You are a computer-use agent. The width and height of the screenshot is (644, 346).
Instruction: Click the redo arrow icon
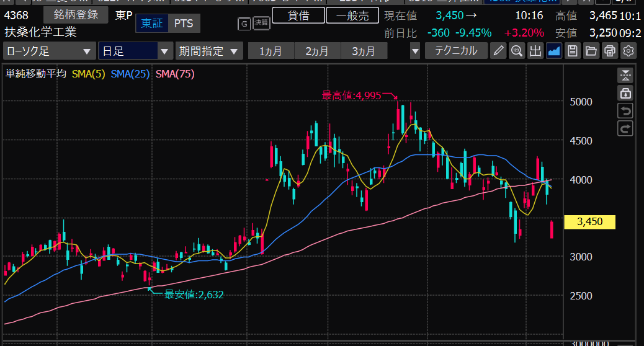click(x=625, y=128)
